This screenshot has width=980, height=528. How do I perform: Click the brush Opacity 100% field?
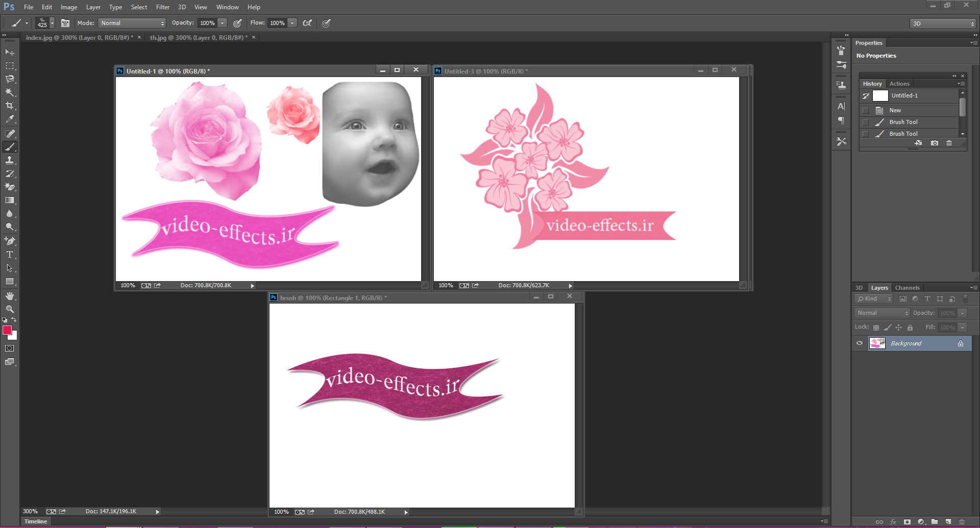[x=207, y=23]
